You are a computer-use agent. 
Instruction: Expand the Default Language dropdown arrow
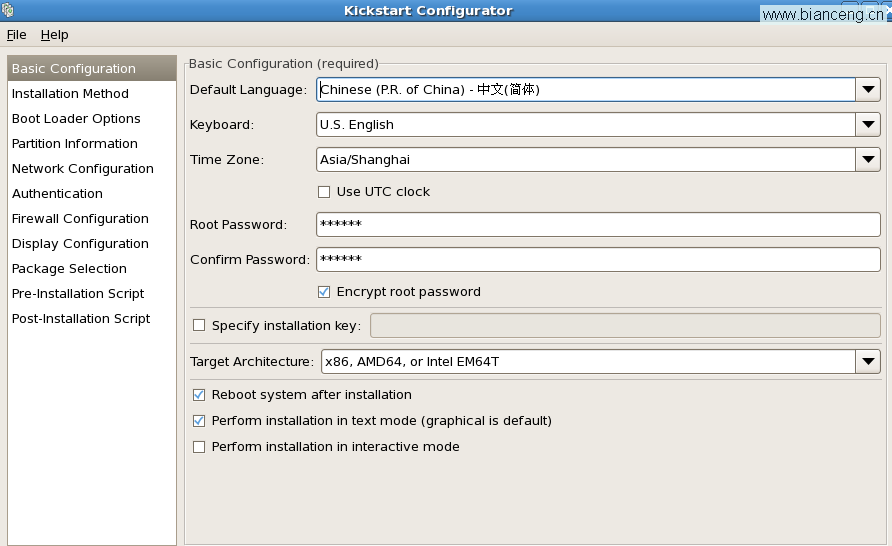coord(868,89)
